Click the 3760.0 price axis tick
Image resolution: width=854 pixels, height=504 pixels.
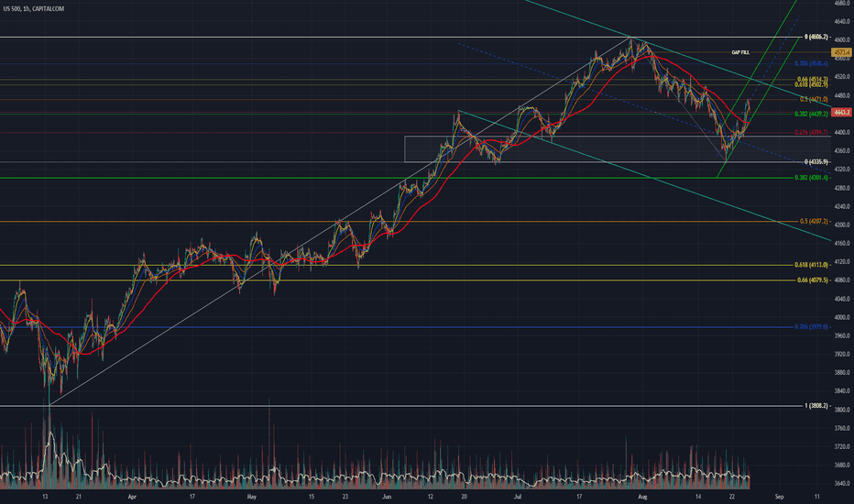point(841,428)
